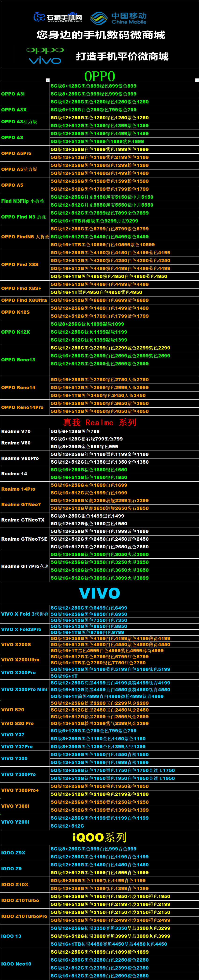The height and width of the screenshot is (980, 199).
Task: Click the Realme V70 price row 5G版6+128G黑色799
Action: click(124, 431)
